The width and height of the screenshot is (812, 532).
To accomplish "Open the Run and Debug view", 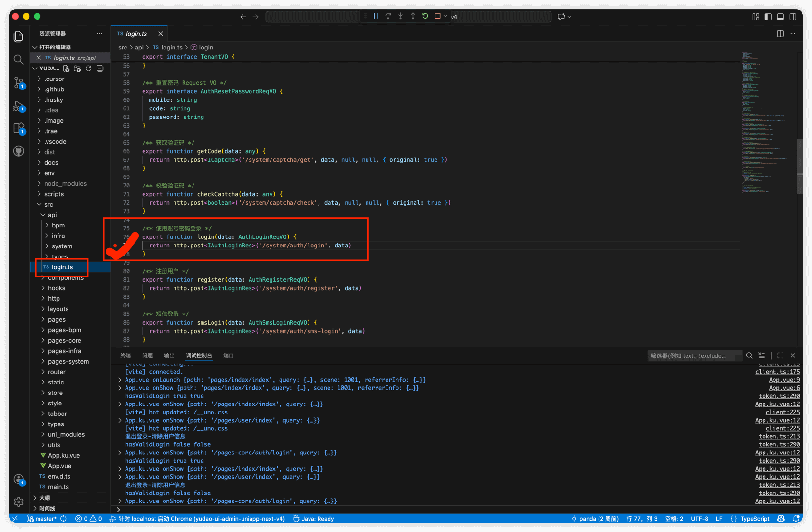I will coord(19,106).
